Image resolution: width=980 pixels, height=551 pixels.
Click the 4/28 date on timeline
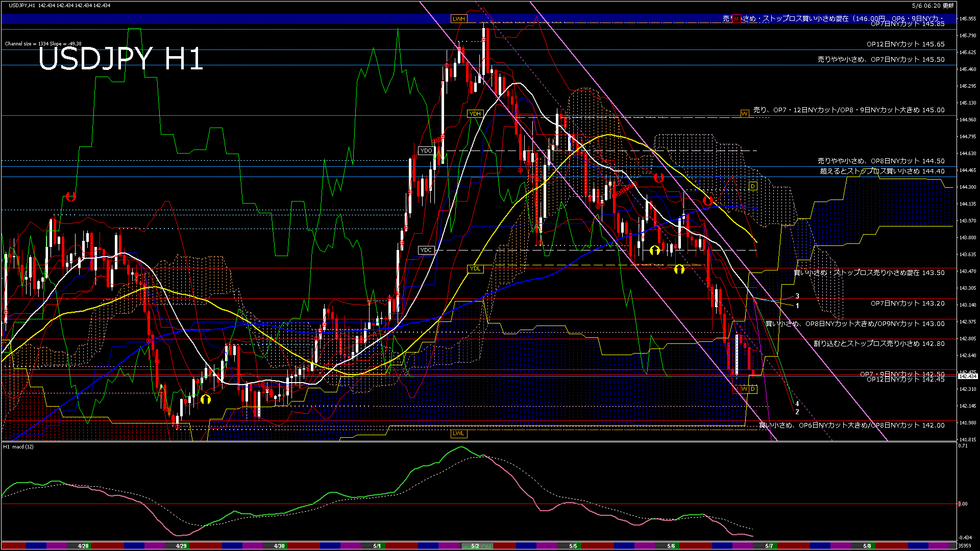pos(83,546)
